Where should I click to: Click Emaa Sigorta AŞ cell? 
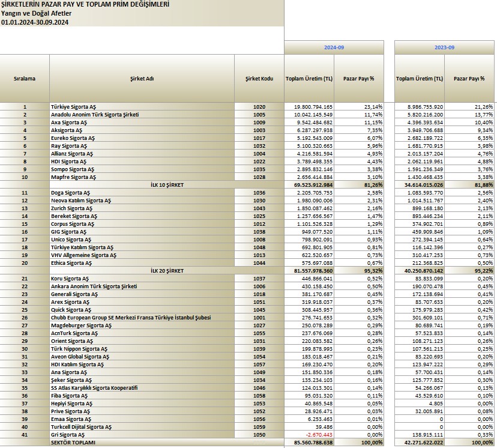[142, 419]
